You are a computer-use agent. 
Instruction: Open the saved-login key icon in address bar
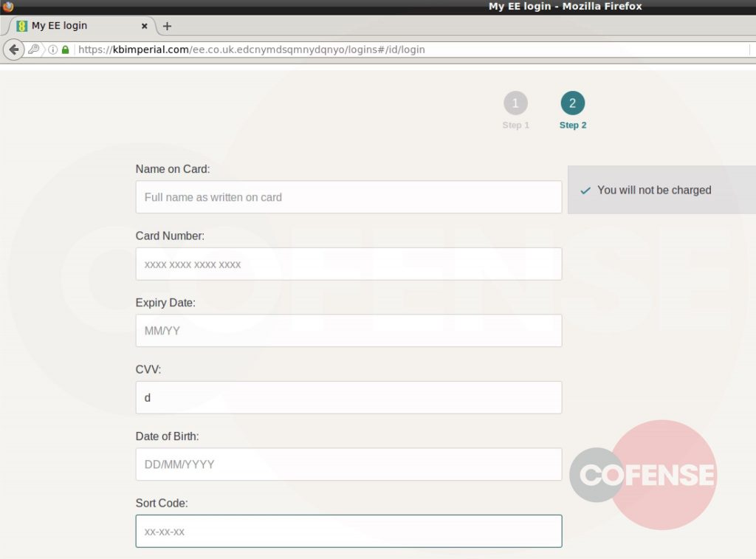pos(34,49)
